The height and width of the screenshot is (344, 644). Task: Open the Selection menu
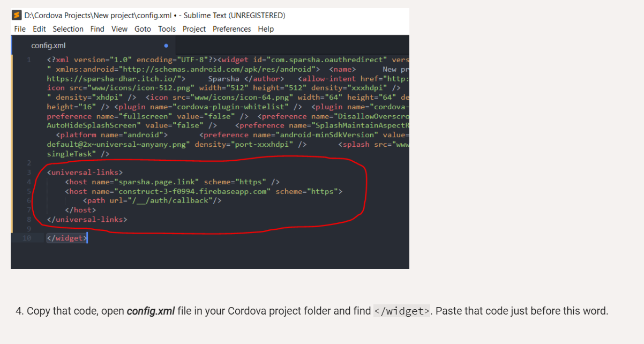point(68,29)
